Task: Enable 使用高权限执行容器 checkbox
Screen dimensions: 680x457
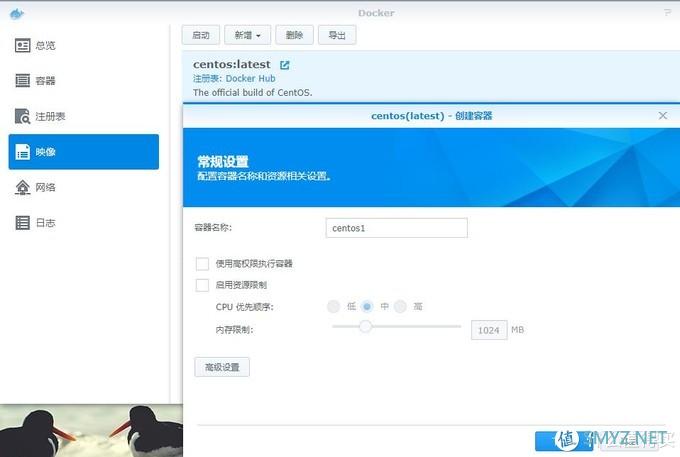Action: [x=203, y=264]
